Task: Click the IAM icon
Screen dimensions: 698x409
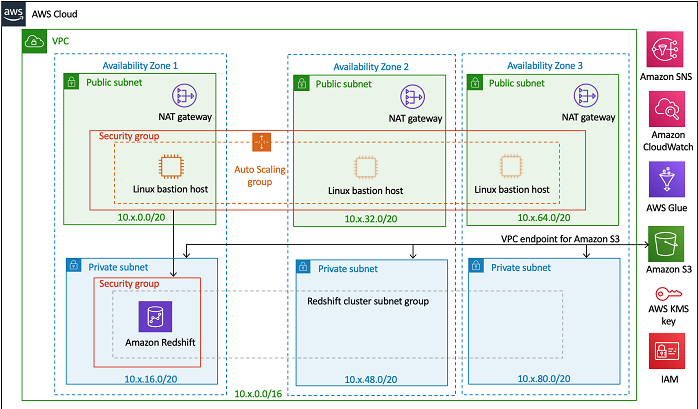Action: click(x=666, y=351)
